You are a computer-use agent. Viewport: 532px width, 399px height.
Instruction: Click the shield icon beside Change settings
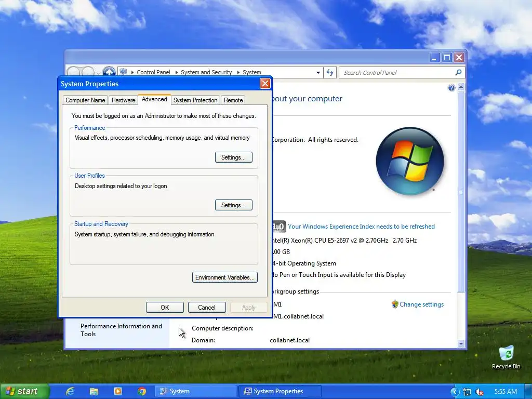click(395, 304)
